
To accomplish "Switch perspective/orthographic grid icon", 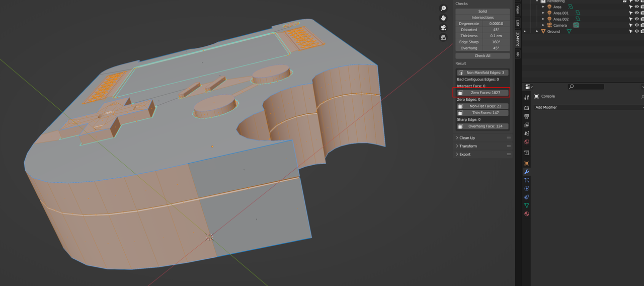I will pyautogui.click(x=443, y=37).
